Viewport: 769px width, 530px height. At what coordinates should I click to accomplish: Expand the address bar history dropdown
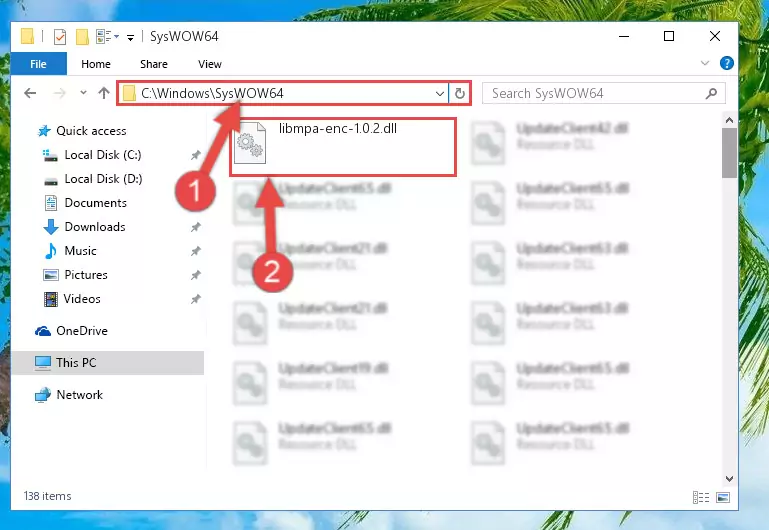(440, 93)
